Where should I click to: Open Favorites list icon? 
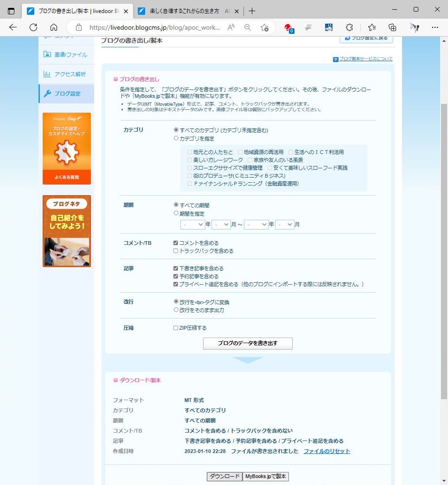click(372, 27)
